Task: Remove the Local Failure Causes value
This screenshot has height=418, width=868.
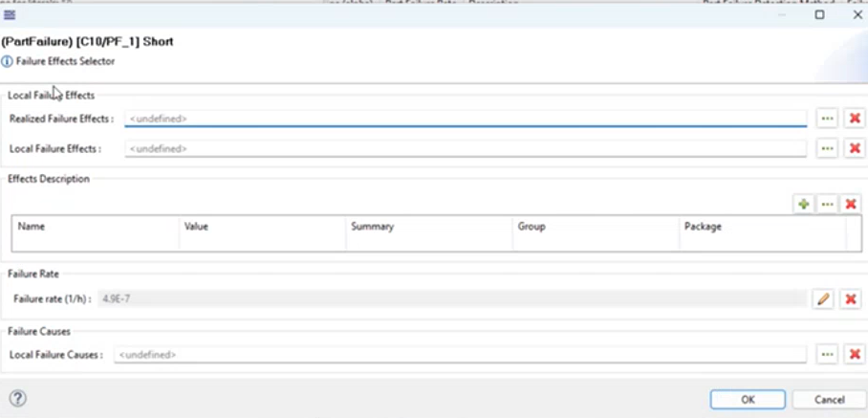Action: point(855,354)
